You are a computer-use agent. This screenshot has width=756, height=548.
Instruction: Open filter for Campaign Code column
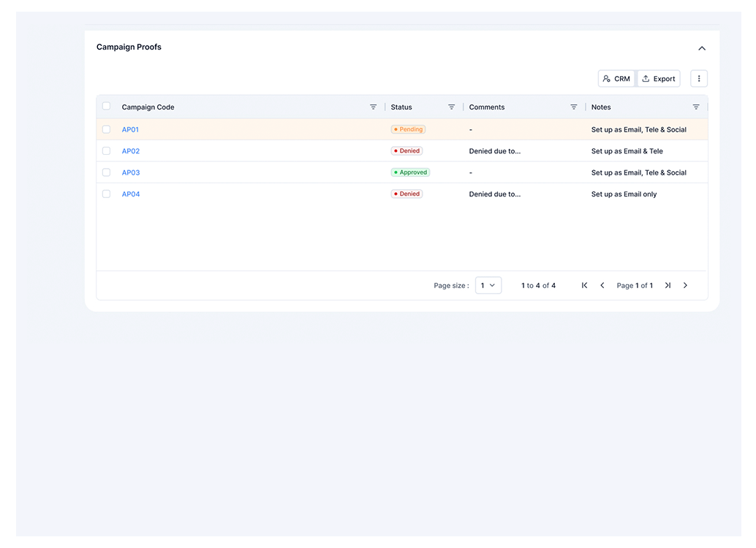click(373, 107)
